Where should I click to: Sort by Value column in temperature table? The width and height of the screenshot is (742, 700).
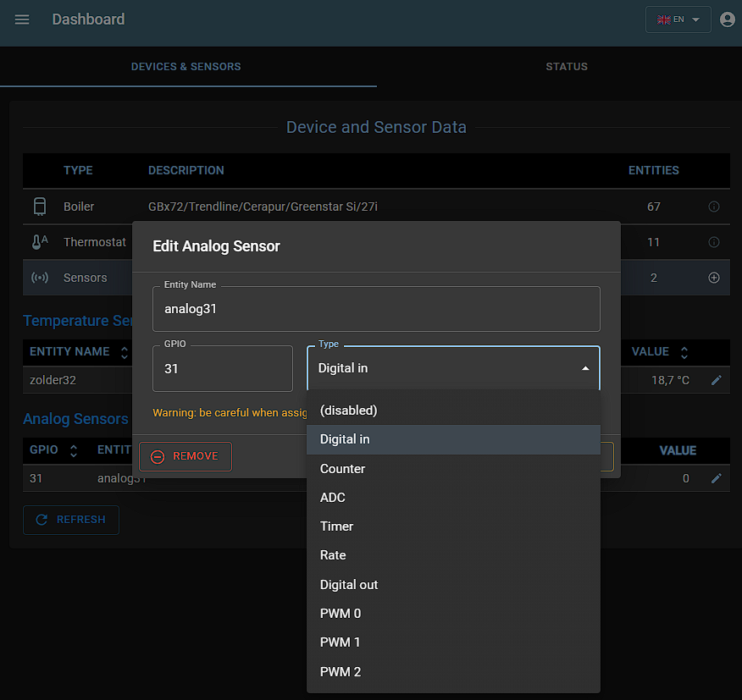coord(684,351)
